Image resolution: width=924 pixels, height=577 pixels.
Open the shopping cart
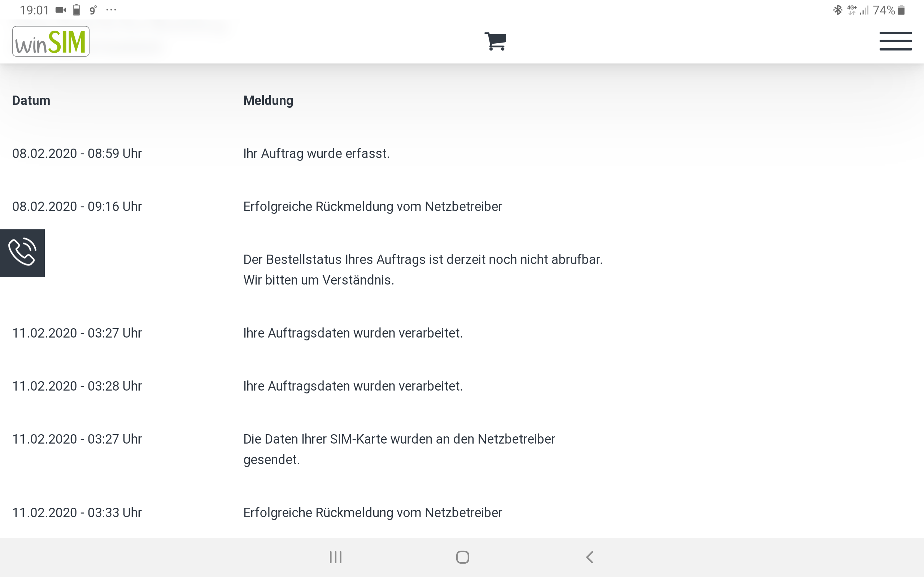pos(496,41)
